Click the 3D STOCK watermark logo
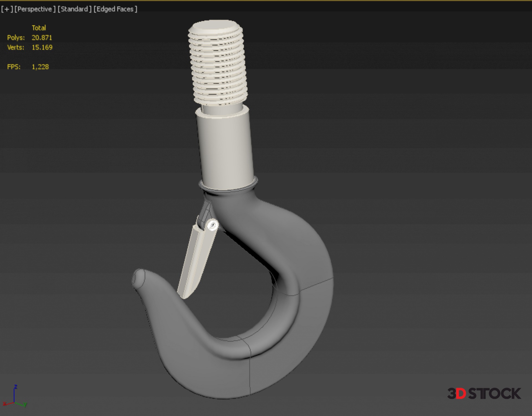The width and height of the screenshot is (532, 416). (x=484, y=394)
